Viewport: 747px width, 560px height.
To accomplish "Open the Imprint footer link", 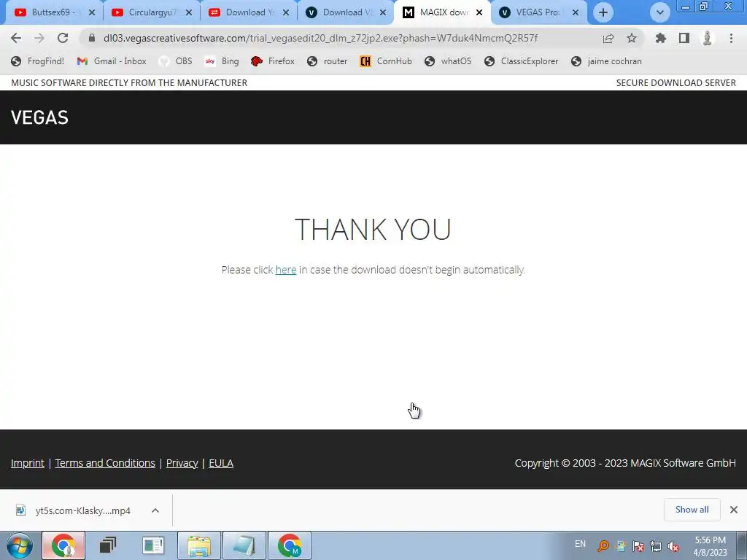I will (28, 463).
